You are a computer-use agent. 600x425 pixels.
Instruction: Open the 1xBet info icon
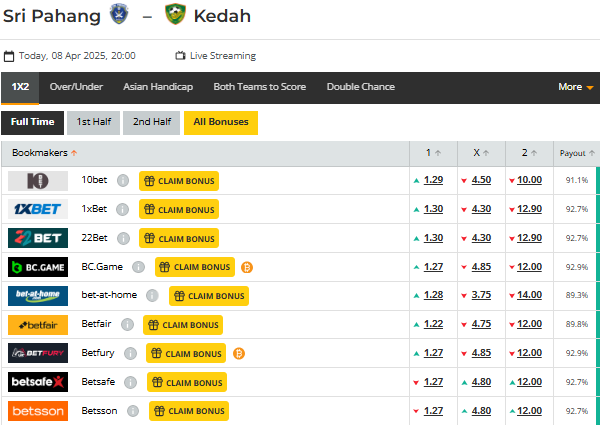pyautogui.click(x=124, y=210)
